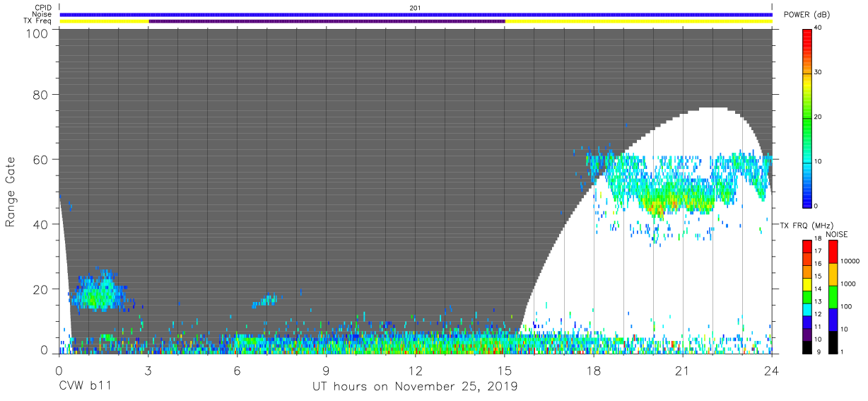Pick the yellow 14-15 MHz swatch
This screenshot has width=868, height=401.
[807, 284]
